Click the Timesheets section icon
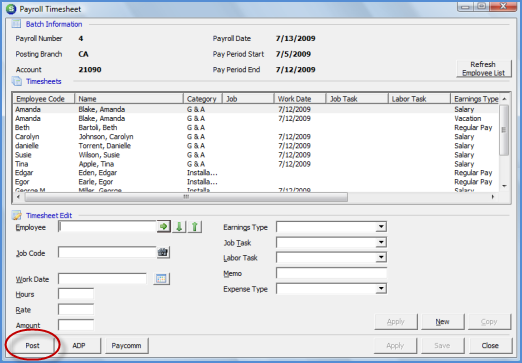Viewport: 522px width, 363px height. 17,81
